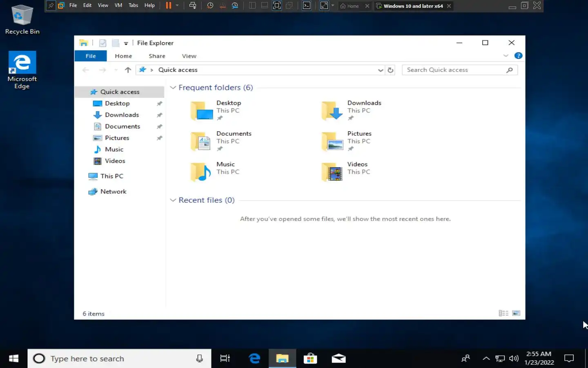588x368 pixels.
Task: Open the Customize Quick Access Toolbar dropdown
Action: [126, 43]
